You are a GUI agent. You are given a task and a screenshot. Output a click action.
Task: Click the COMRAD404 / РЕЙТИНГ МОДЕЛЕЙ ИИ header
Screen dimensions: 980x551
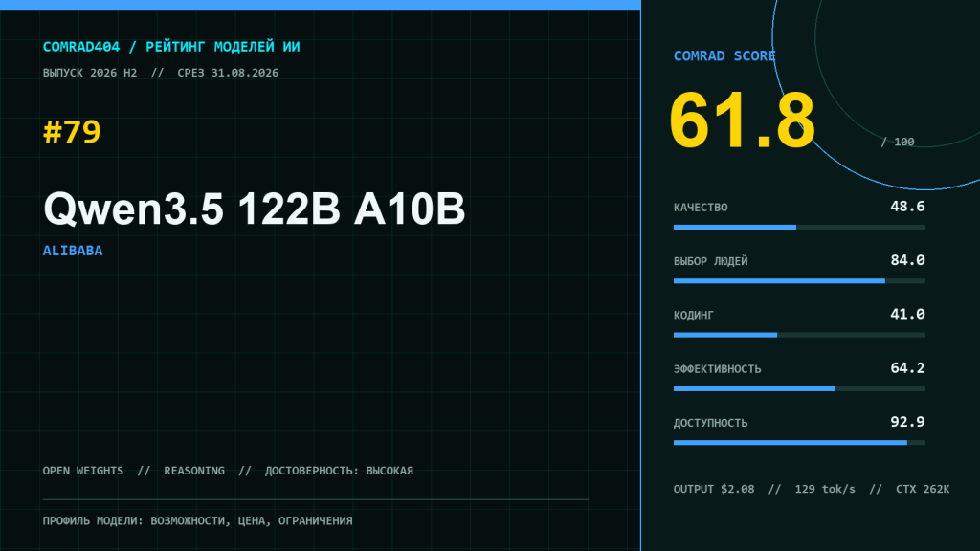[x=171, y=47]
